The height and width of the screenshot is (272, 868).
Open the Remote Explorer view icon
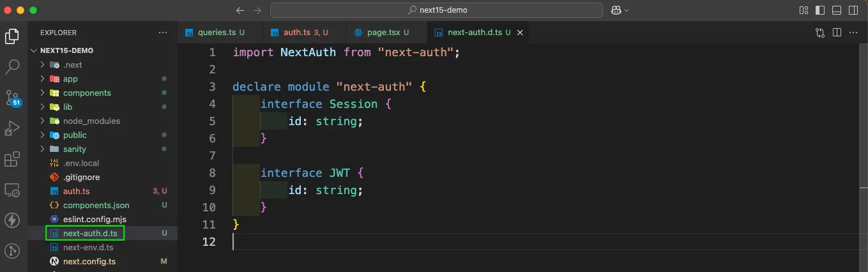click(x=12, y=190)
